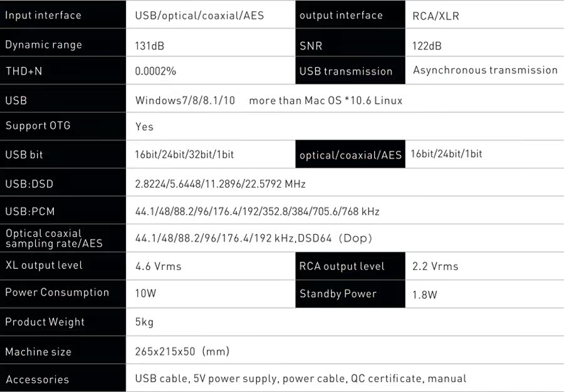Click the Accessories list text
Image resolution: width=564 pixels, height=392 pixels.
(x=300, y=379)
